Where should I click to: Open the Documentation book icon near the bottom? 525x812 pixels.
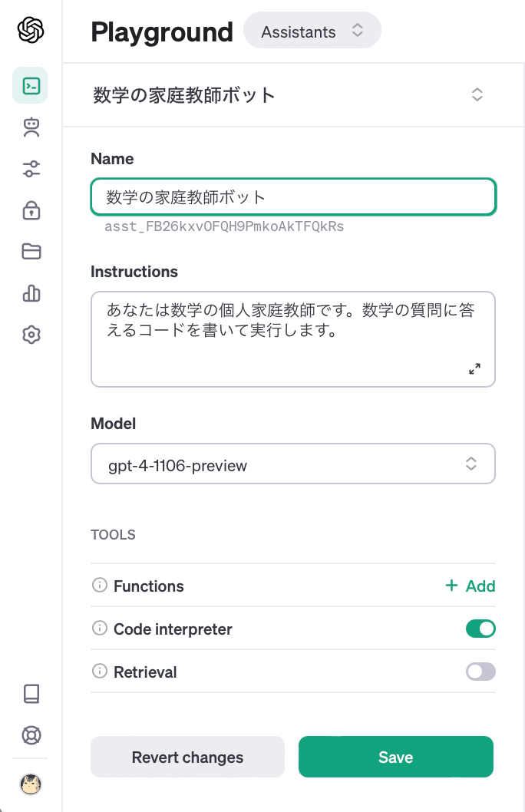click(30, 694)
